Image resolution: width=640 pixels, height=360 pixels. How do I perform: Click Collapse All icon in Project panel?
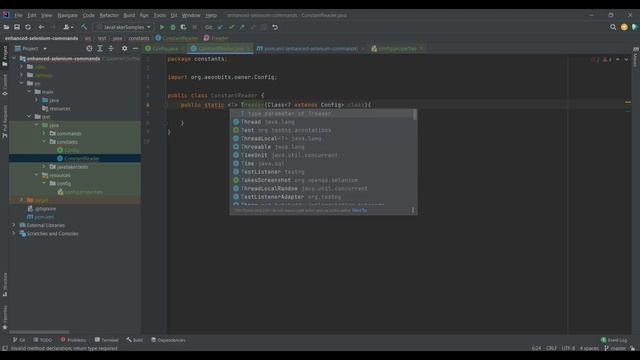click(111, 48)
